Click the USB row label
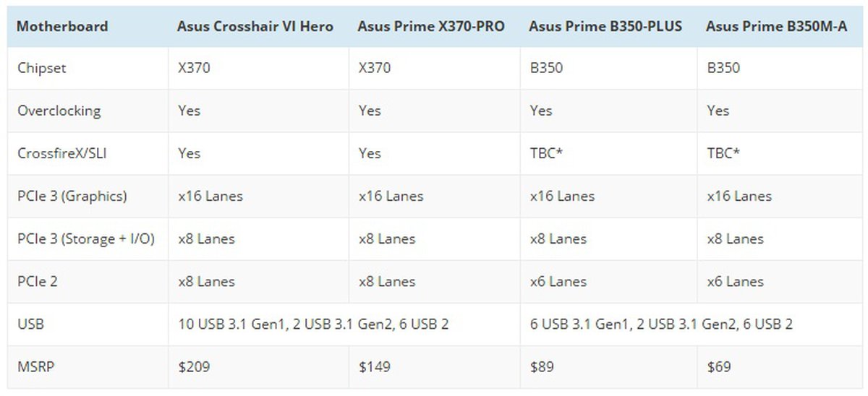The image size is (868, 396). point(30,324)
